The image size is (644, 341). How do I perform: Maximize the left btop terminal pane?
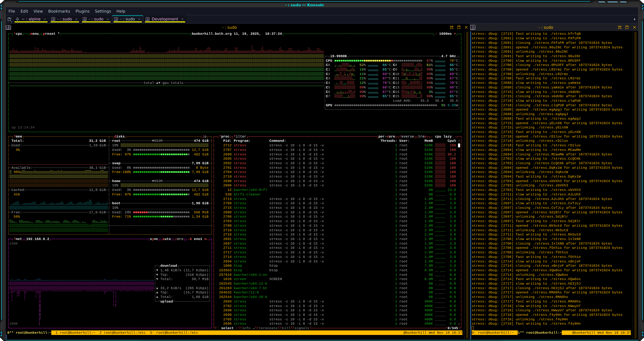point(452,27)
